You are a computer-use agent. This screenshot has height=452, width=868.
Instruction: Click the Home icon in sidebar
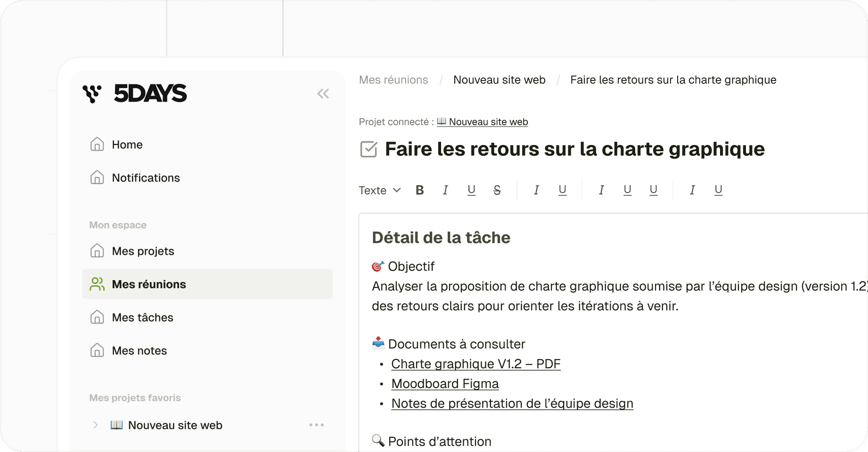(x=97, y=144)
